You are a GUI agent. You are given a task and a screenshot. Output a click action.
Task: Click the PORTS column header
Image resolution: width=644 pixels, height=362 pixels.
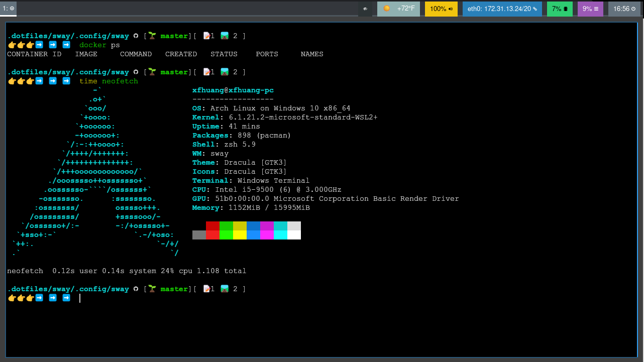click(x=267, y=54)
